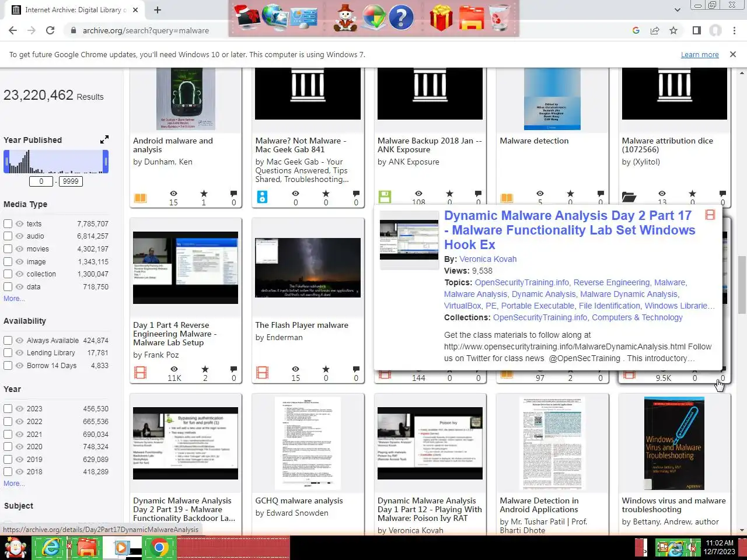Viewport: 747px width, 560px height.
Task: Click favorite star on Android malware card
Action: (204, 193)
